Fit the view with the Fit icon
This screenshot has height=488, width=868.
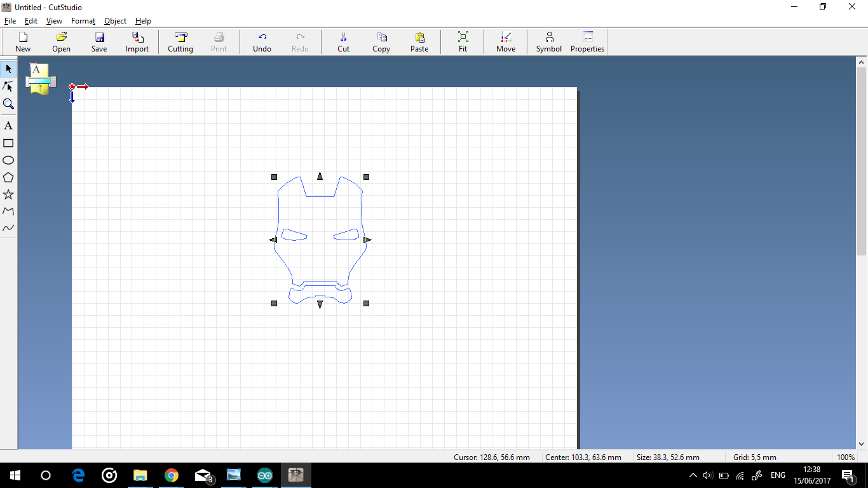click(x=463, y=42)
